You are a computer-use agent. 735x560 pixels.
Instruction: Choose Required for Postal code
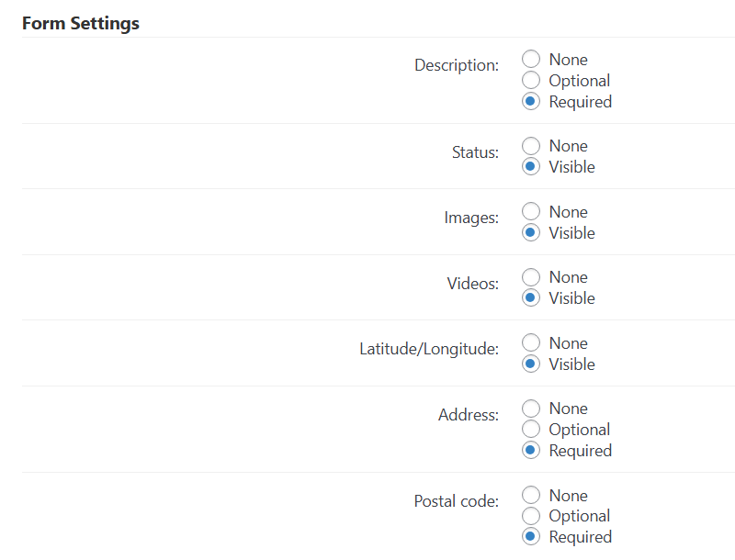[x=531, y=536]
